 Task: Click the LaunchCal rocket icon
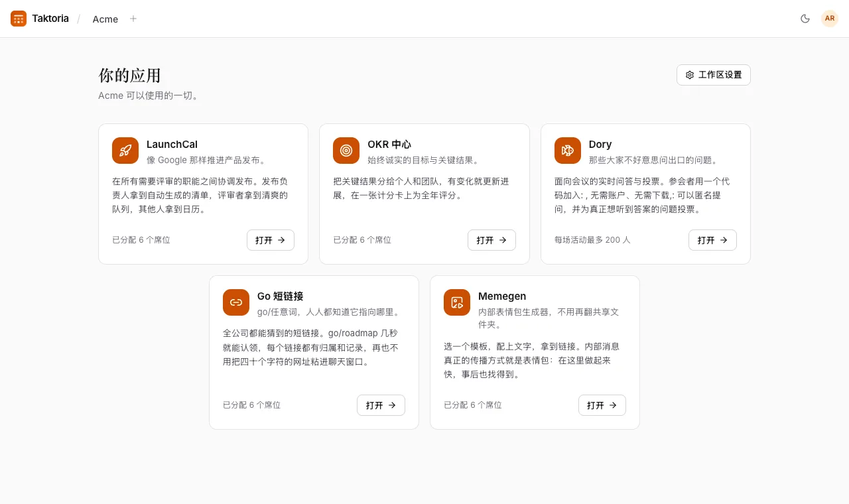(x=125, y=151)
